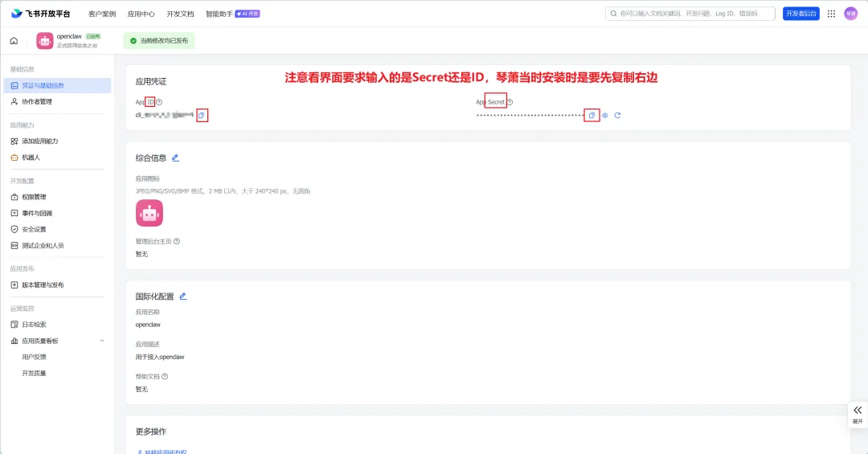The height and width of the screenshot is (454, 868).
Task: Click the 帮助文档 help icon
Action: point(165,377)
